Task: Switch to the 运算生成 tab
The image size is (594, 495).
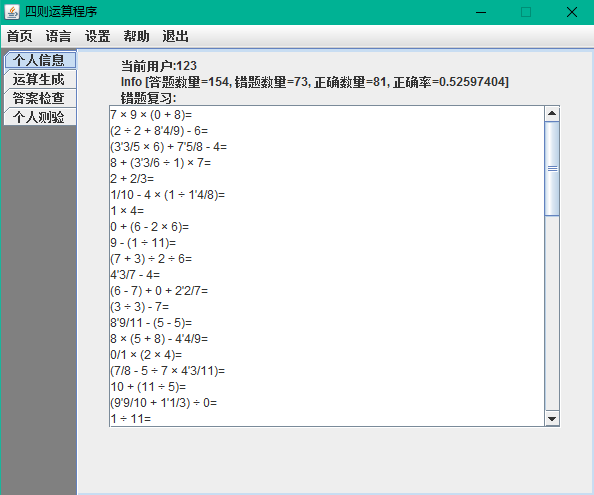Action: tap(39, 79)
